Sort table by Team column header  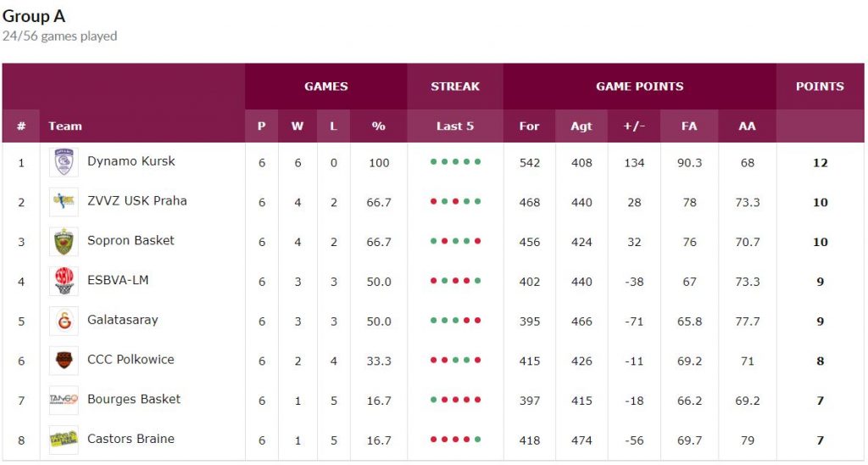click(65, 126)
